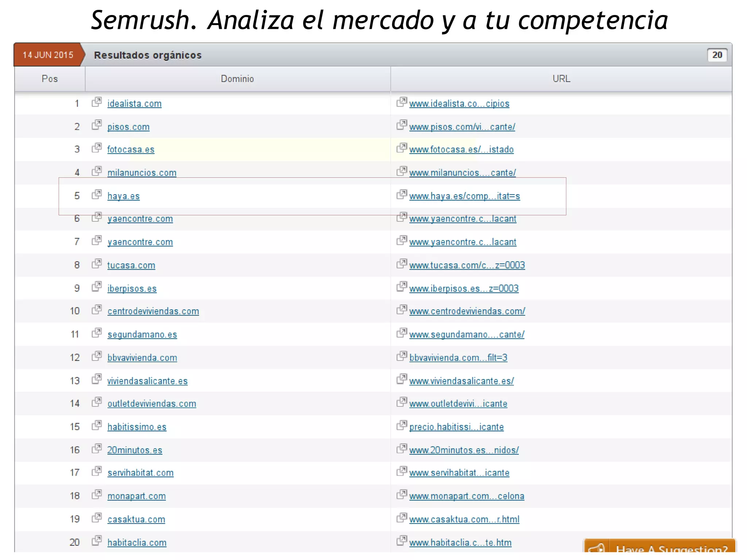
Task: Click the Dominio column header
Action: (237, 79)
